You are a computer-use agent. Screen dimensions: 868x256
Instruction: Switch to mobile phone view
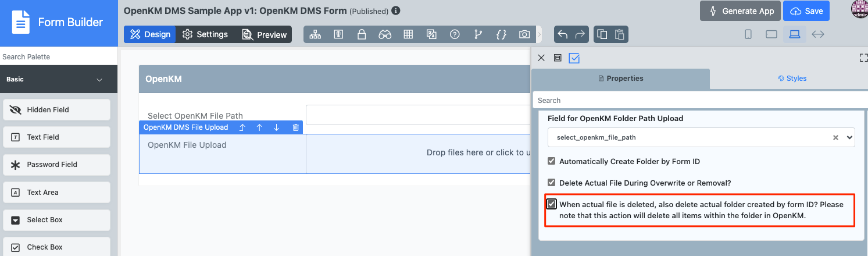748,34
